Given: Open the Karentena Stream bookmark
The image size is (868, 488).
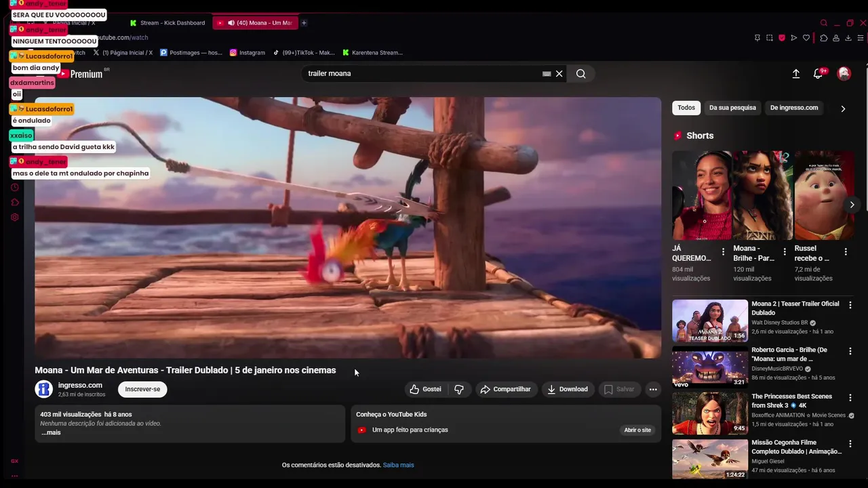Looking at the screenshot, I should (x=372, y=53).
